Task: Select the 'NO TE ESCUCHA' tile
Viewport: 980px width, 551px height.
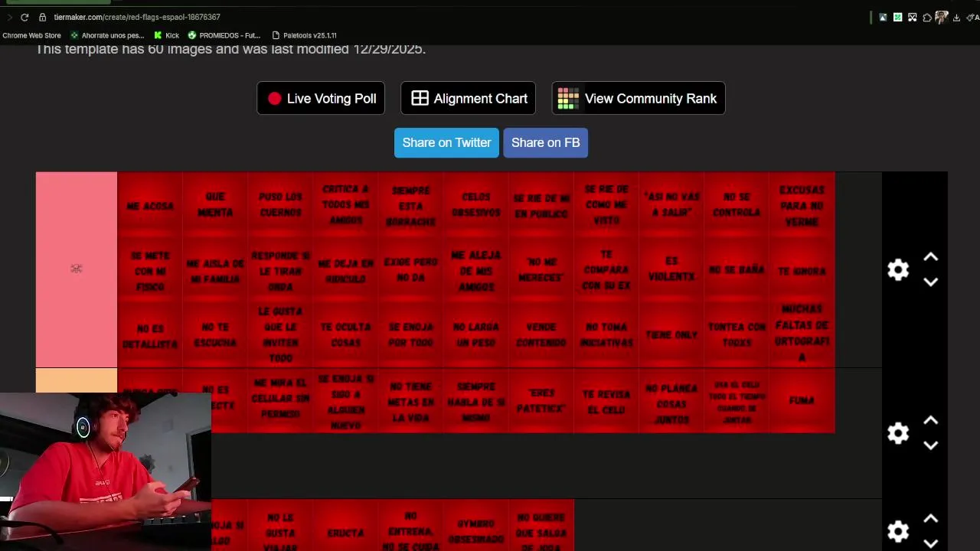Action: (215, 335)
